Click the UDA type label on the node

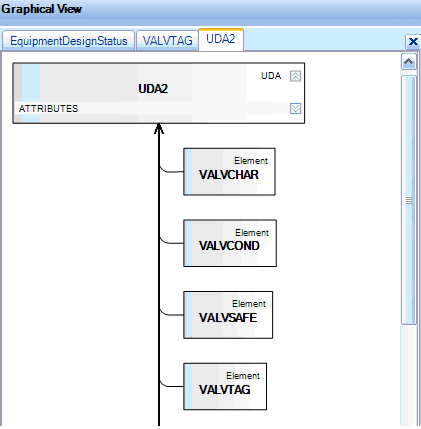271,76
